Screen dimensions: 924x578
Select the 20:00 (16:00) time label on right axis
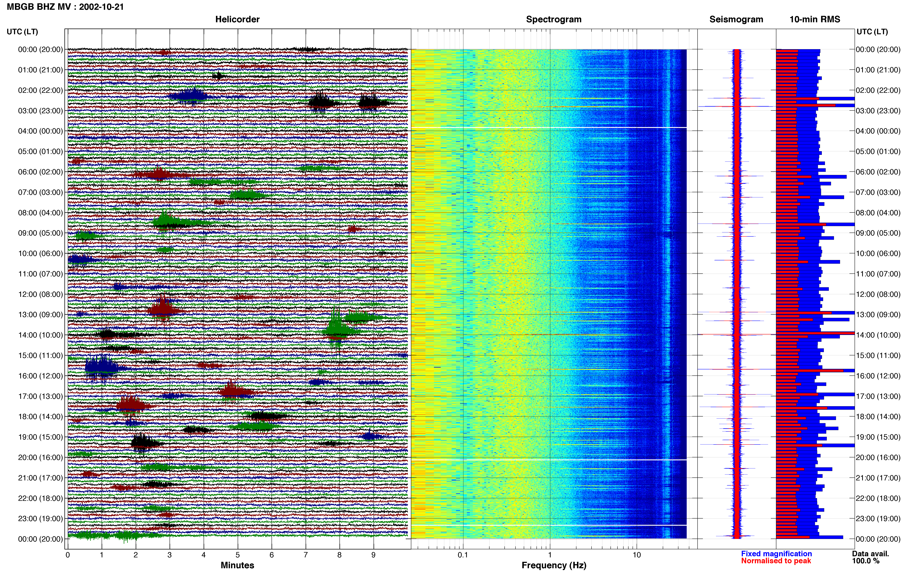click(878, 458)
